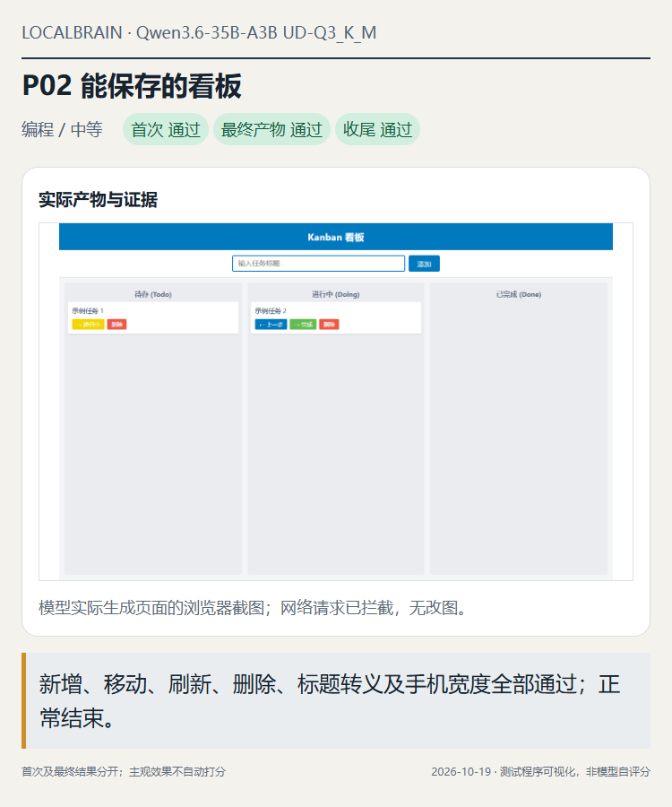Click the 收尾 通过 status badge
Screen dimensions: 672x807
[x=378, y=129]
